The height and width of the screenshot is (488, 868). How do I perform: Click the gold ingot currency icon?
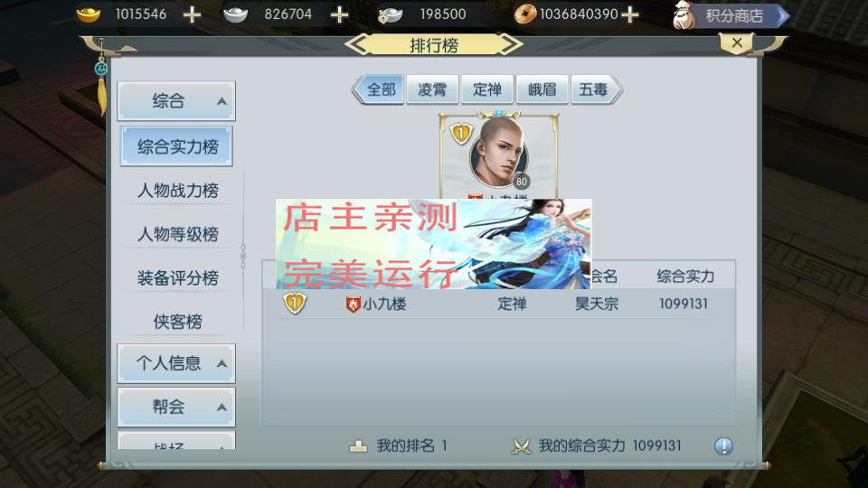pyautogui.click(x=88, y=14)
